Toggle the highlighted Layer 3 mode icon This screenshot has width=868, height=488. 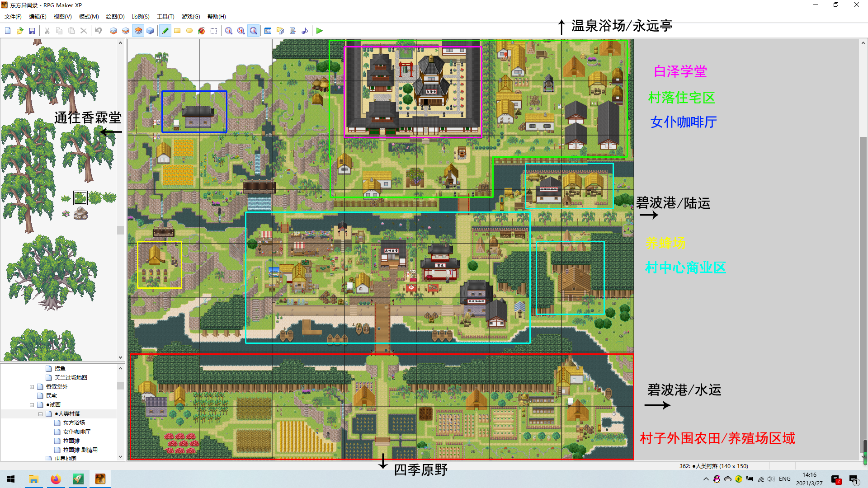coord(138,31)
